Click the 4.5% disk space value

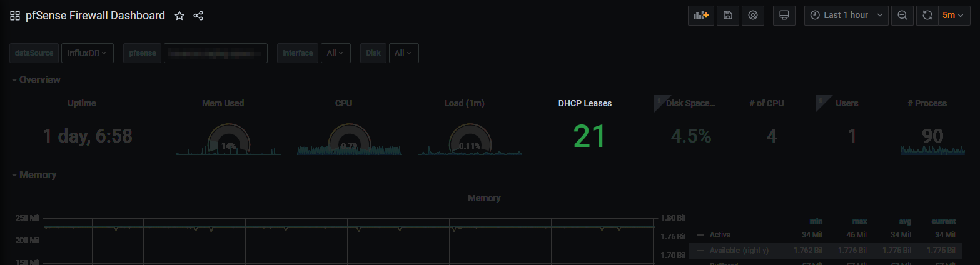click(691, 136)
